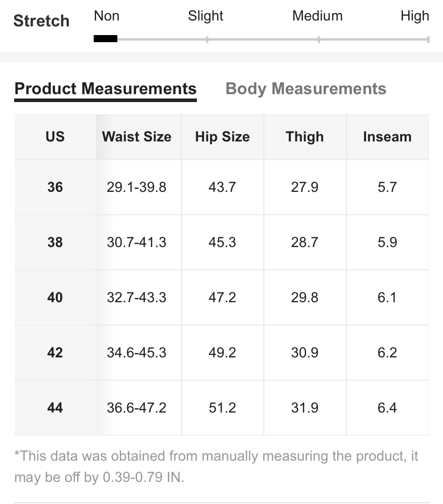Select the size 40 row label

(x=55, y=298)
